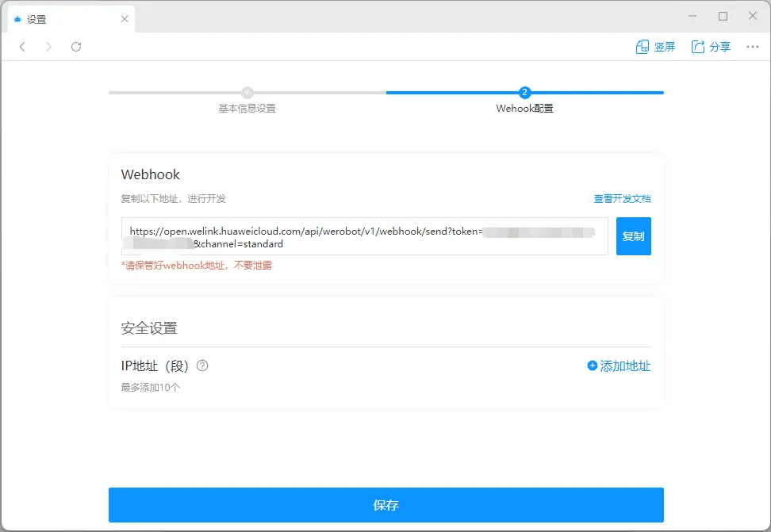Go forward with the right arrow icon
The height and width of the screenshot is (532, 771).
coord(48,47)
